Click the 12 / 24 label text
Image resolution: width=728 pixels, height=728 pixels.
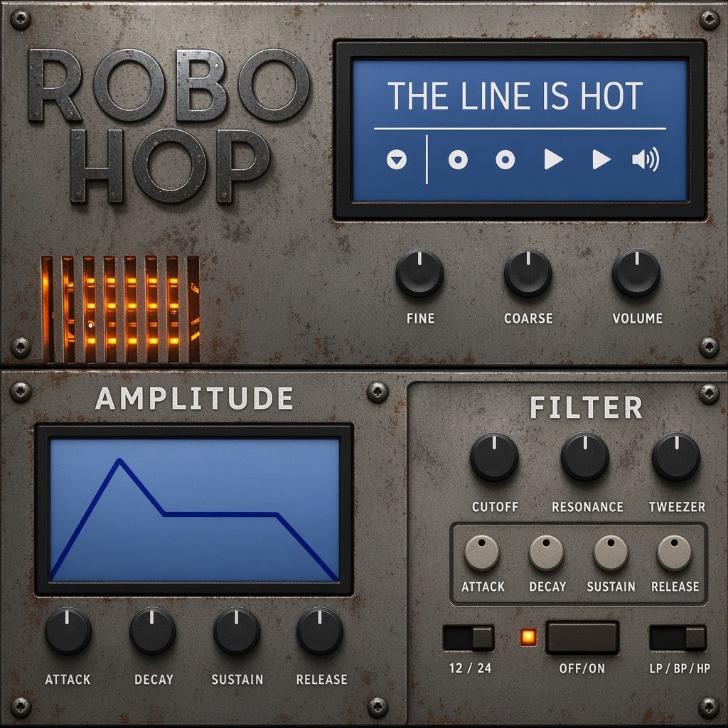(470, 668)
